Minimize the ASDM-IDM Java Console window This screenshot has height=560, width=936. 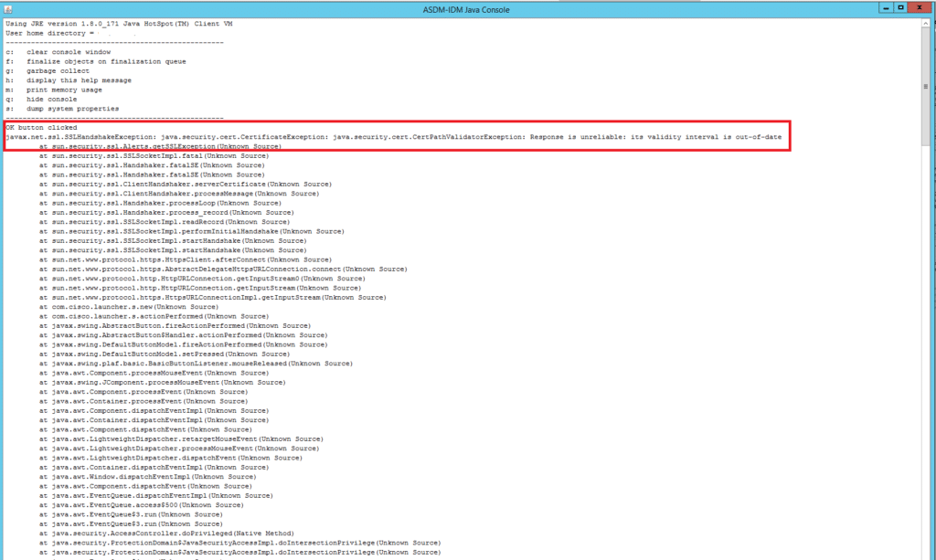click(885, 6)
